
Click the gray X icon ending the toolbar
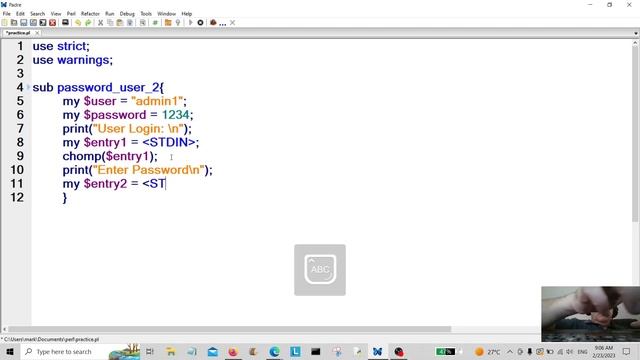click(232, 23)
